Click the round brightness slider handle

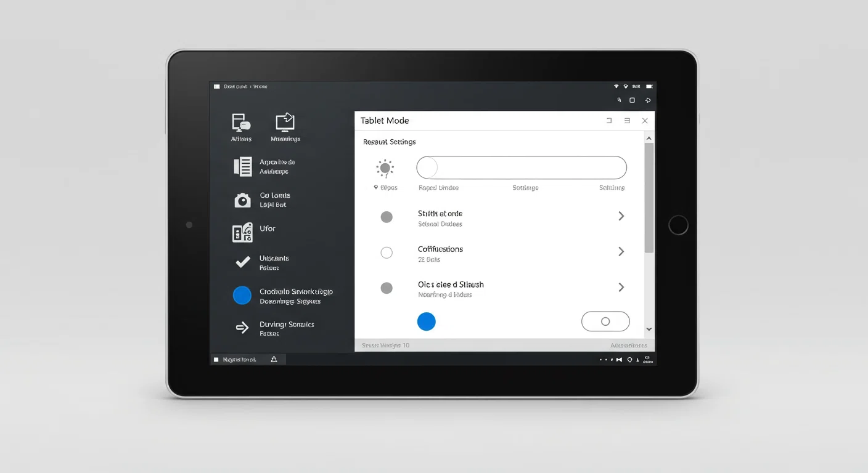tap(427, 168)
